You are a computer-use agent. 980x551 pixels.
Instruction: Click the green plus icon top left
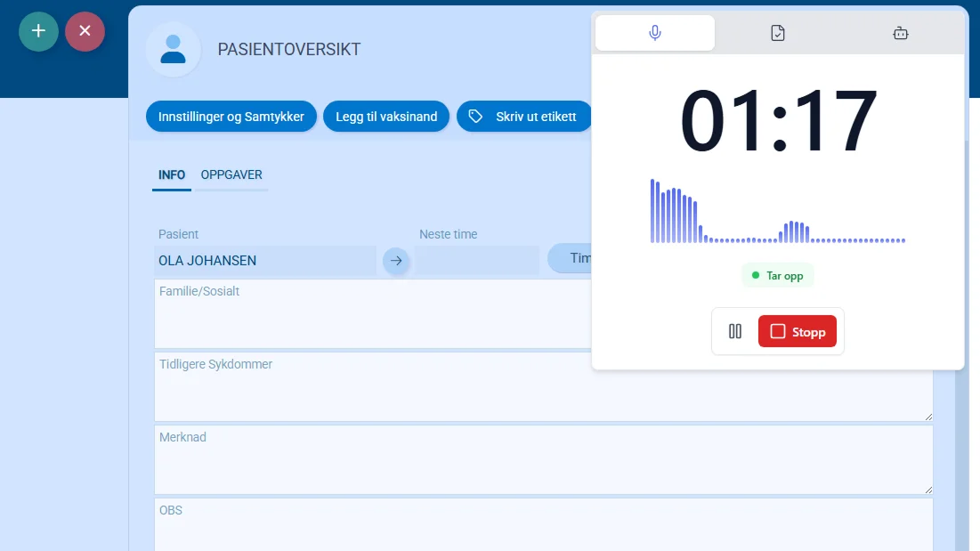pyautogui.click(x=38, y=31)
